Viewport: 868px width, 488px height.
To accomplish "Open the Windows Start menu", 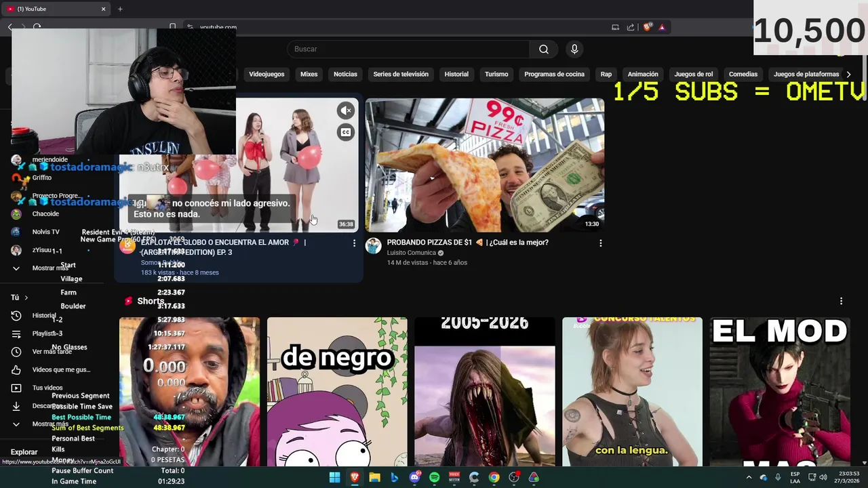I will click(x=334, y=477).
